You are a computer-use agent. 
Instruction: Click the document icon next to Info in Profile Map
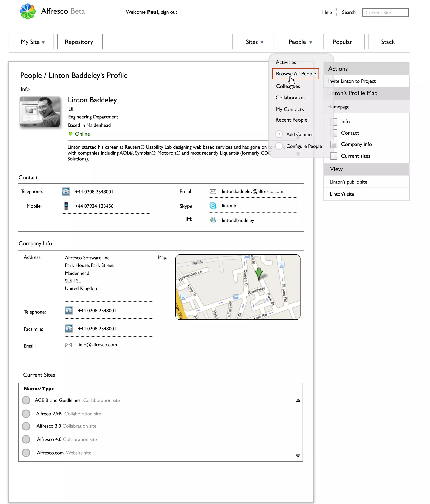tap(334, 122)
